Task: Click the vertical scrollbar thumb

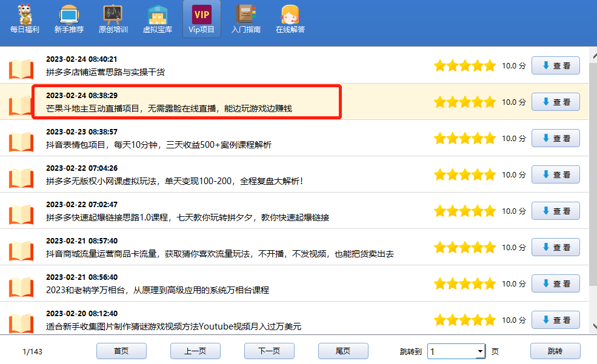Action: click(x=593, y=174)
